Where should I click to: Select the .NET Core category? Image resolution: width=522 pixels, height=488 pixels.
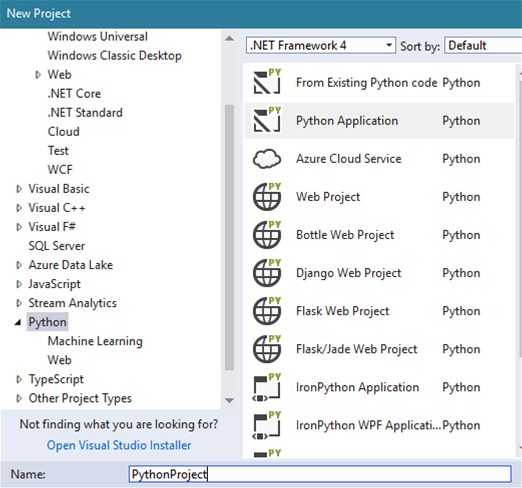click(74, 93)
